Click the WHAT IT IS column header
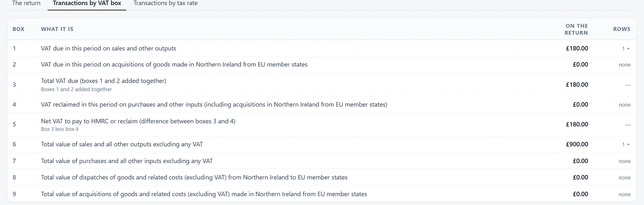644x205 pixels. point(57,29)
